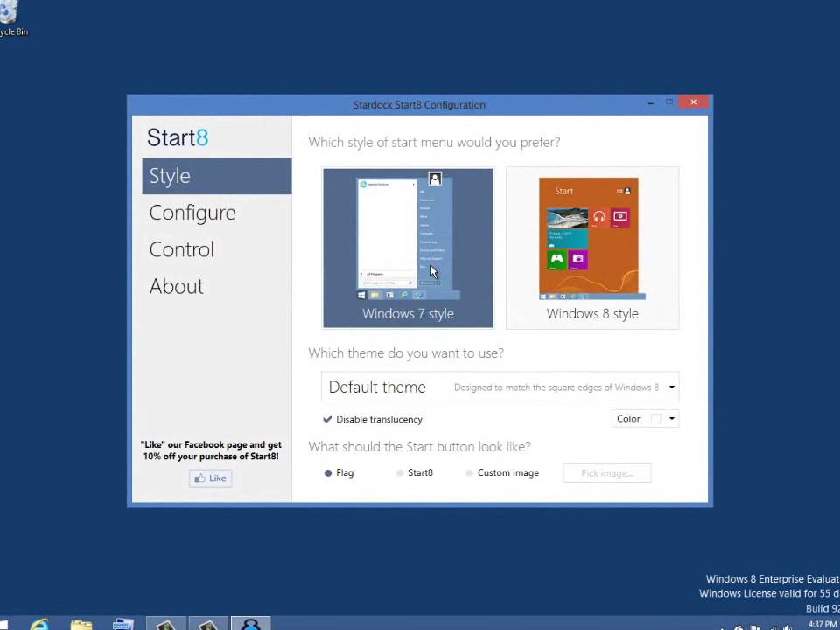This screenshot has width=840, height=630.
Task: Minimize the Start8 Configuration window
Action: click(650, 102)
